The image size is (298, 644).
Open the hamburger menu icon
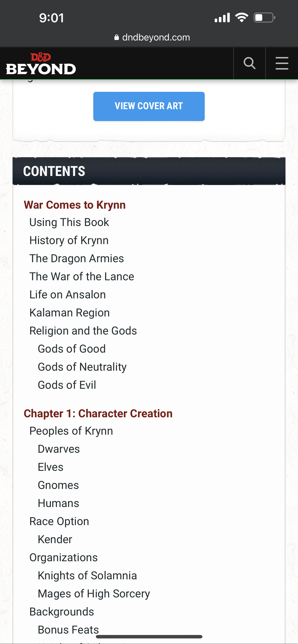pos(282,63)
